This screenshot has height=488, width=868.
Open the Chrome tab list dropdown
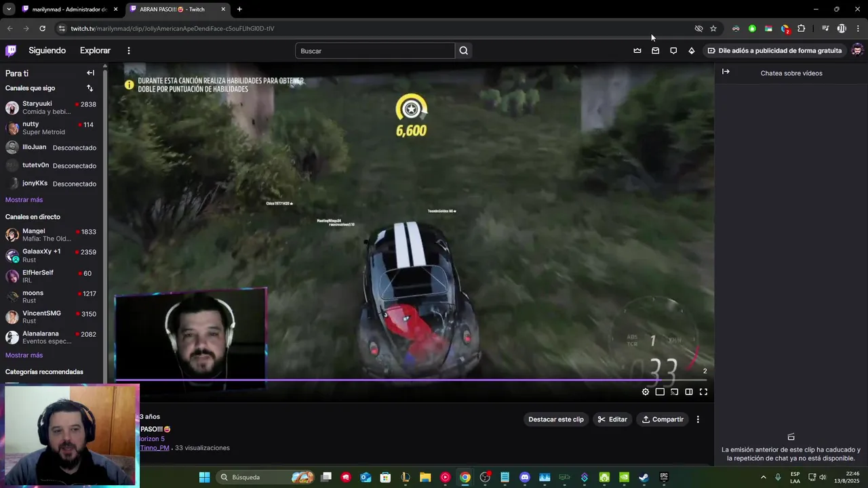coord(9,9)
